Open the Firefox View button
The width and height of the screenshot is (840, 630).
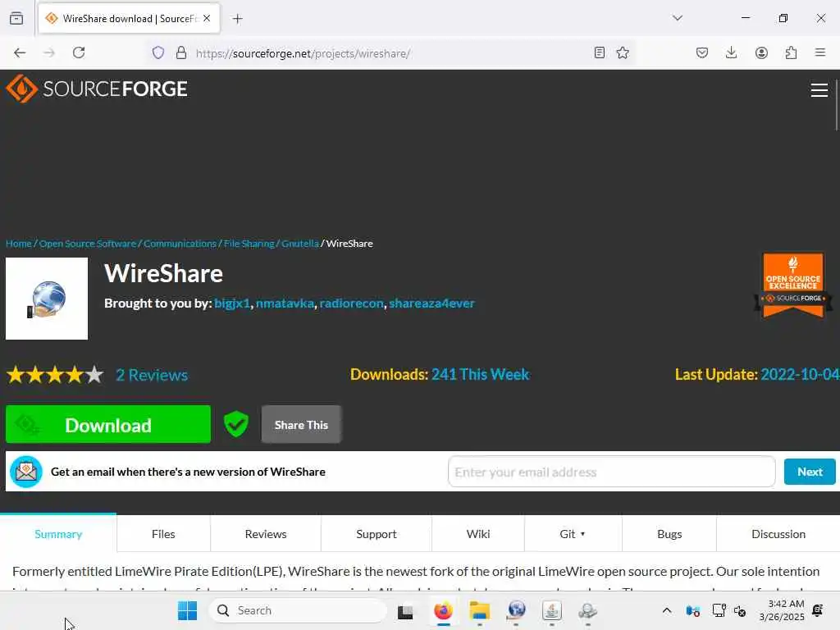pos(16,18)
